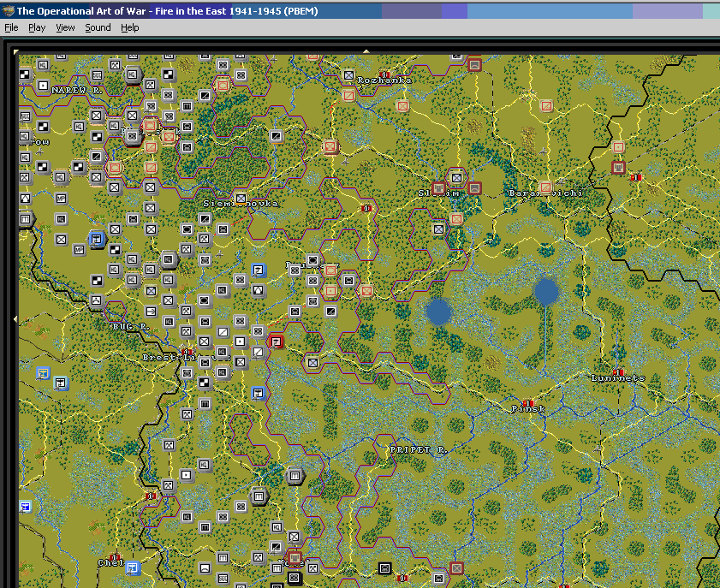
Task: Click the BUG R. river label
Action: pyautogui.click(x=131, y=326)
